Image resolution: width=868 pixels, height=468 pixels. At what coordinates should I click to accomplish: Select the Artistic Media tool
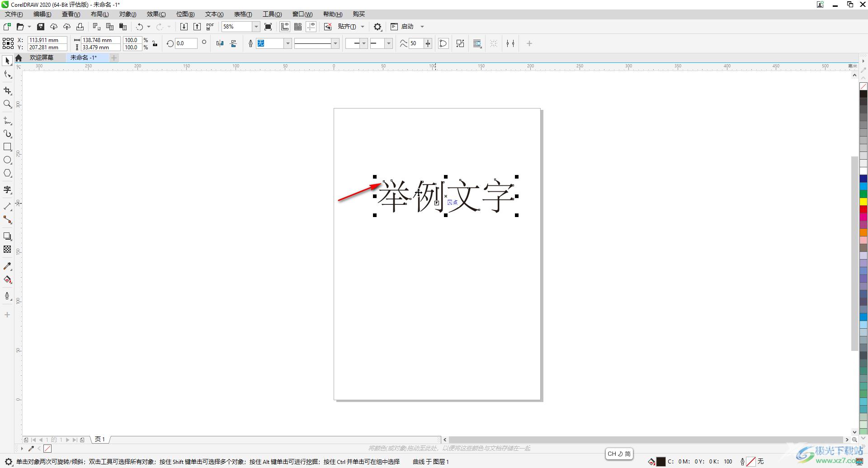point(7,134)
